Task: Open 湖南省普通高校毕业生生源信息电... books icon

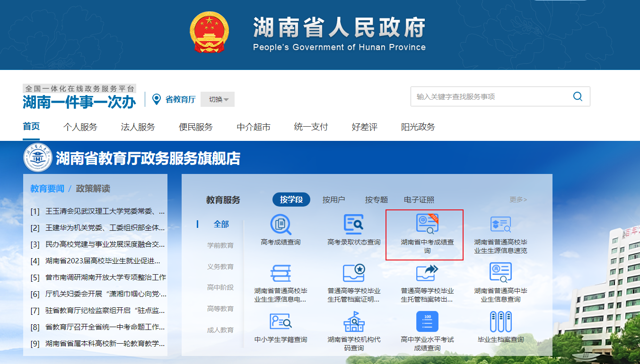Action: coord(281,273)
